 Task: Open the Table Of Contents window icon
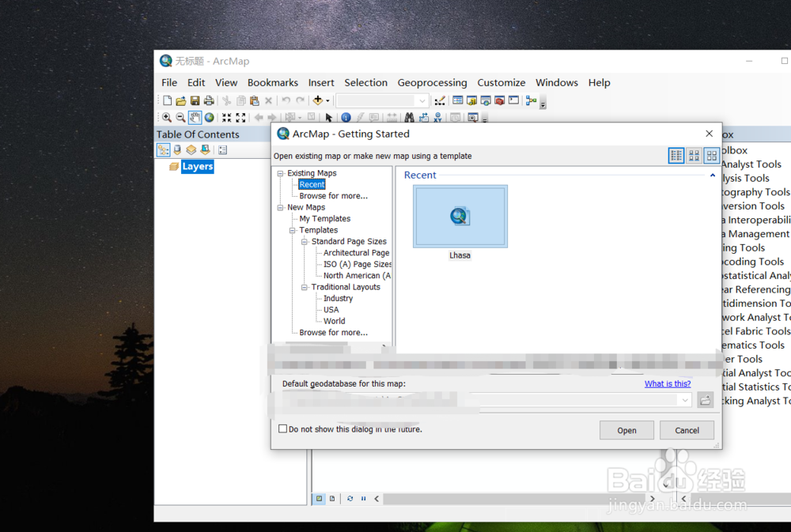coord(457,100)
